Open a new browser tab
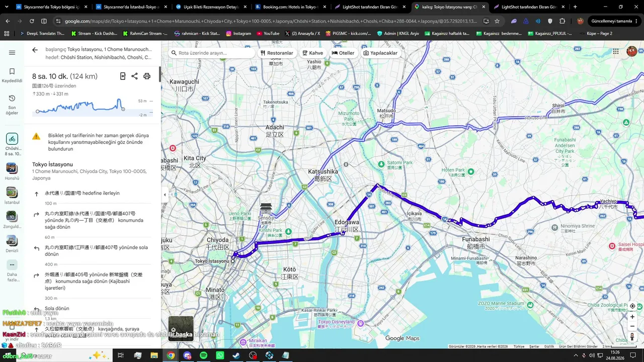The height and width of the screenshot is (362, 644). click(575, 7)
